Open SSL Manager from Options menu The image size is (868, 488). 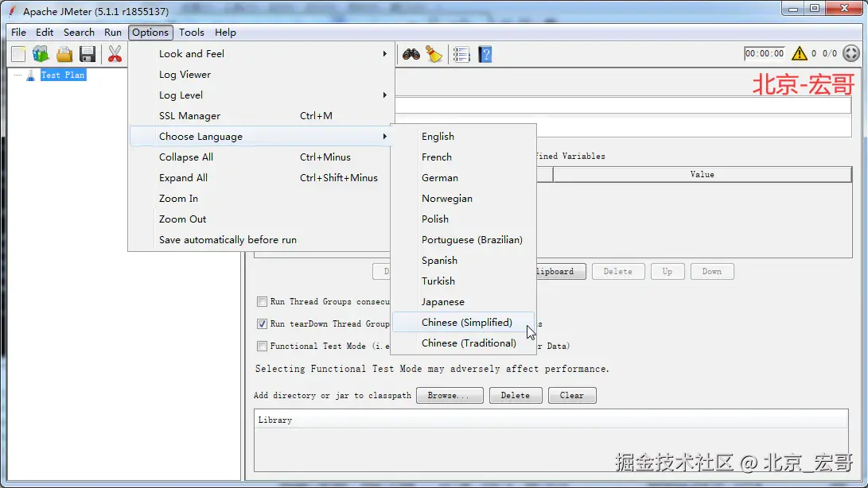pos(261,115)
